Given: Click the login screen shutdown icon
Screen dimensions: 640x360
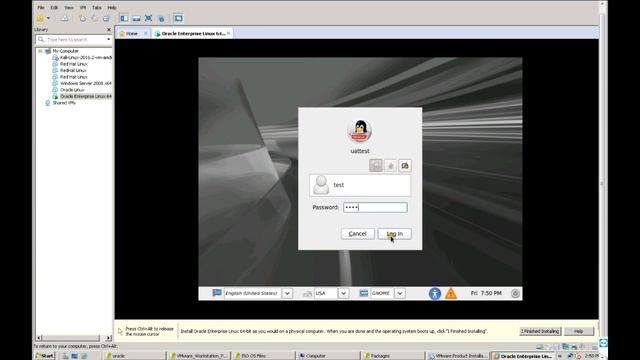Looking at the screenshot, I should tap(515, 293).
